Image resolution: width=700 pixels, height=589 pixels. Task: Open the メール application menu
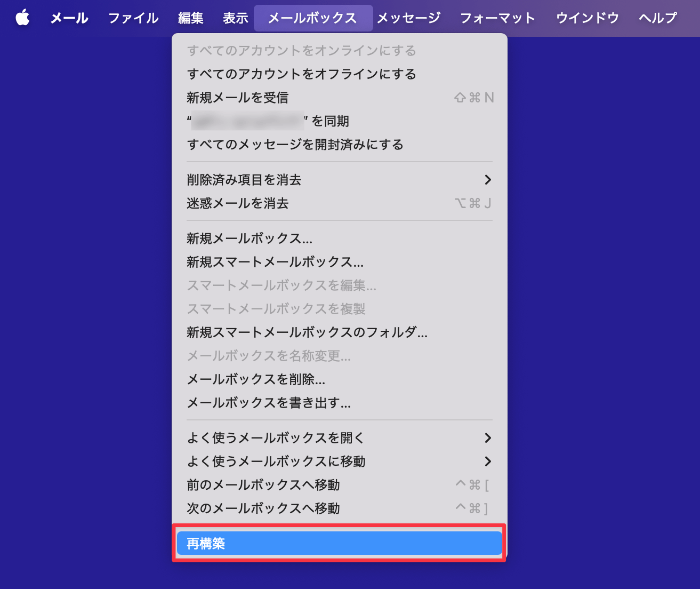click(x=69, y=18)
